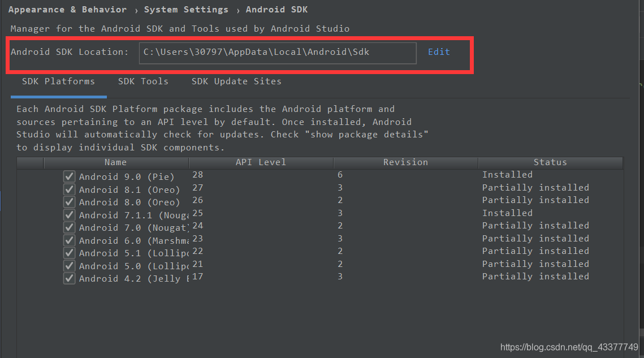Uncheck Android 8.1 (Oreo) platform

(69, 189)
